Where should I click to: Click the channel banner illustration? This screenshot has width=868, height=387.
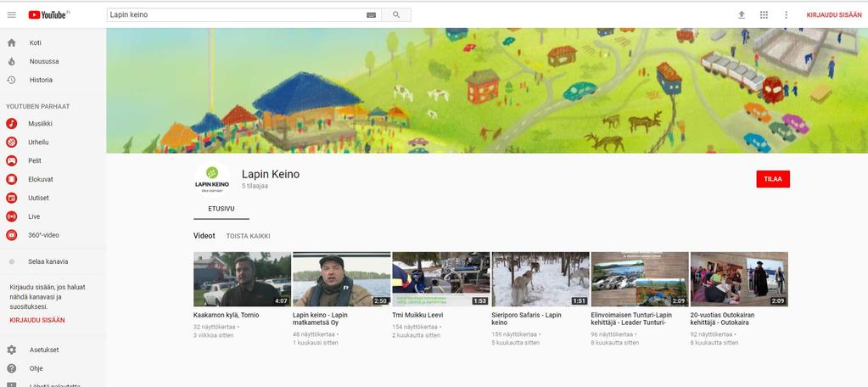487,91
